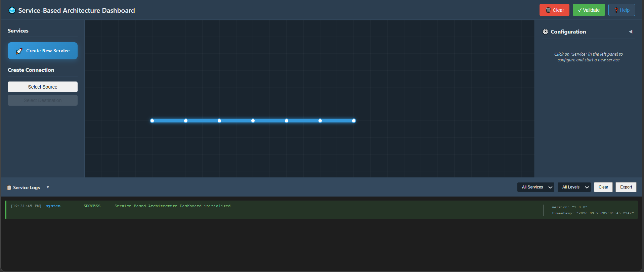This screenshot has width=644, height=272.
Task: Click the Configuration gear icon
Action: point(545,32)
